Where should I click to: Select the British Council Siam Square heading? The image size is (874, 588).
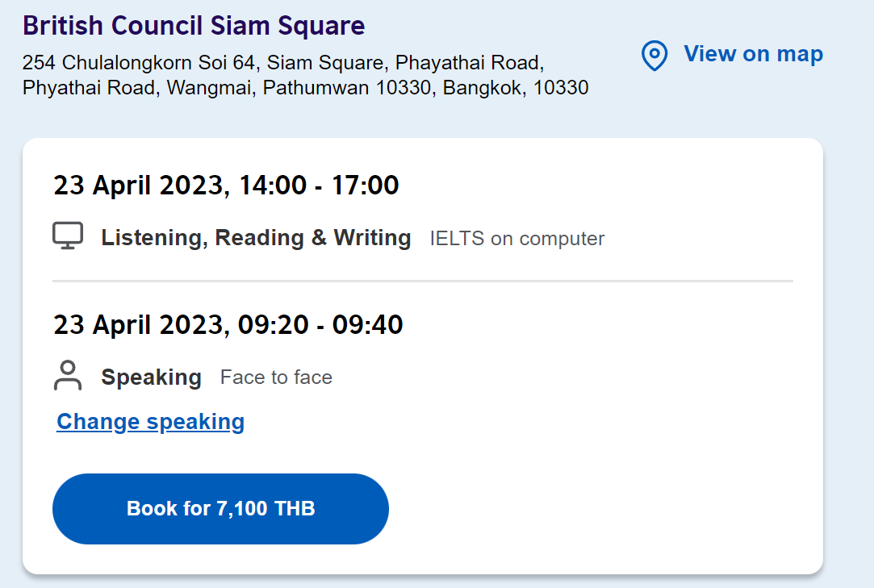point(194,26)
